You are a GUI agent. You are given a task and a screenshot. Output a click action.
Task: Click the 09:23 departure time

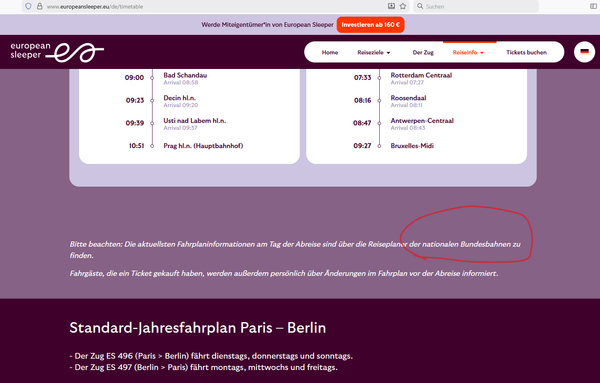(135, 100)
